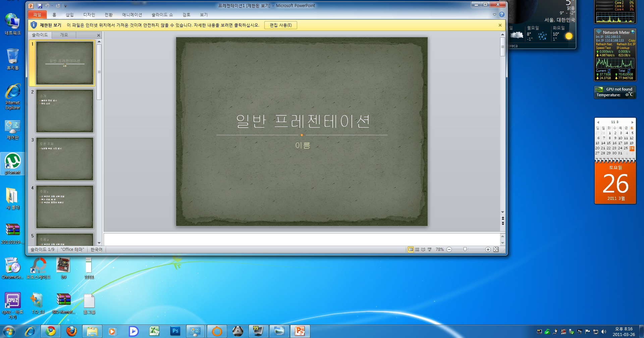Click the Protected View info shield icon
The width and height of the screenshot is (644, 338).
tap(34, 25)
